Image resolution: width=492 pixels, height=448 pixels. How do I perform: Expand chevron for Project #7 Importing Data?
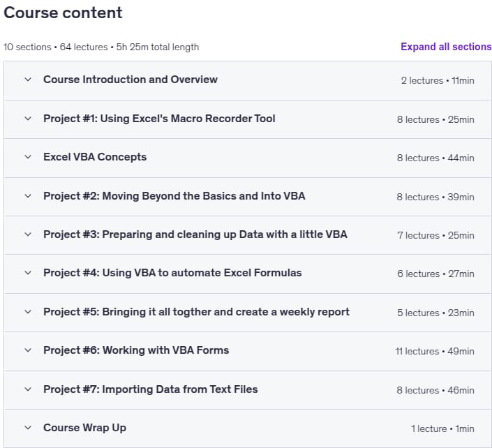pyautogui.click(x=28, y=389)
